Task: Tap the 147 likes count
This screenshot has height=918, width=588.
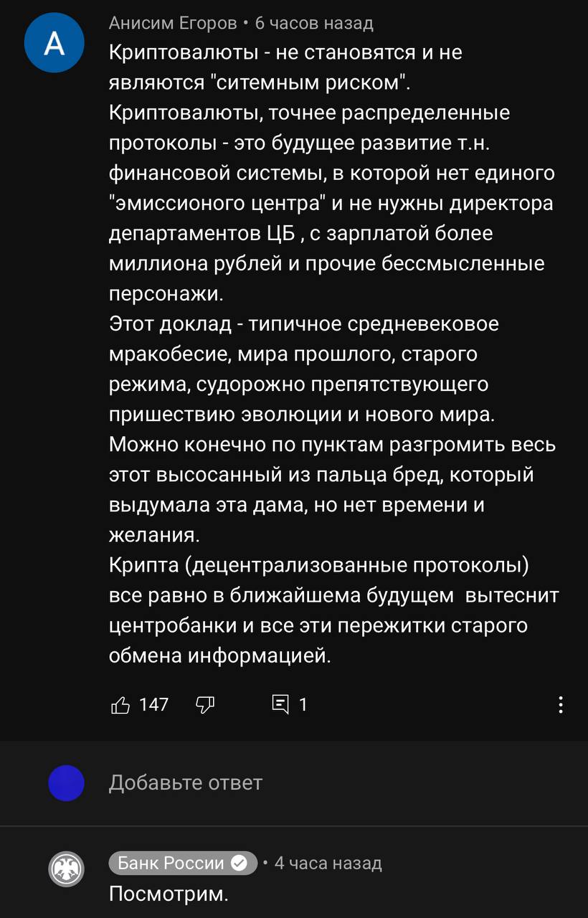Action: tap(153, 705)
